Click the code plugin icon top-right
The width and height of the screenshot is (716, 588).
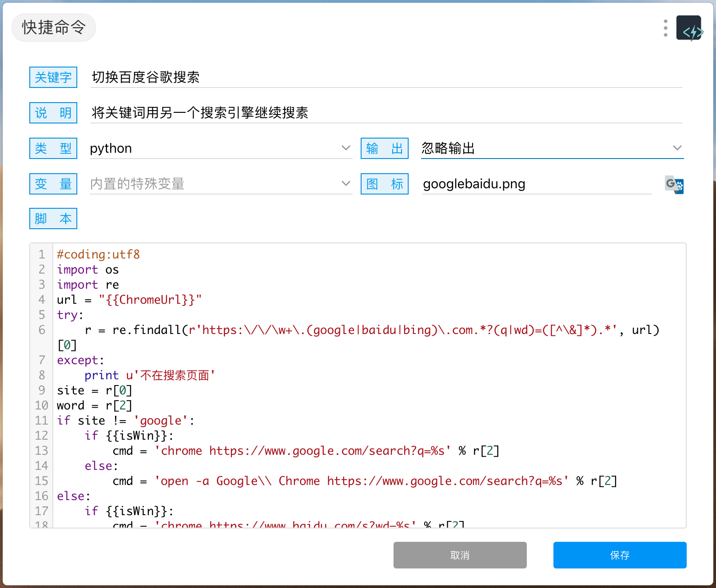point(689,28)
